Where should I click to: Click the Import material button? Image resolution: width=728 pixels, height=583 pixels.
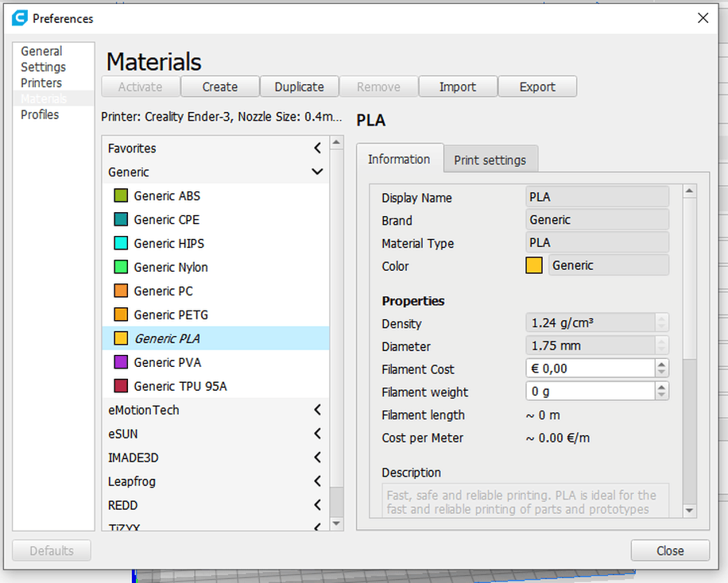458,87
